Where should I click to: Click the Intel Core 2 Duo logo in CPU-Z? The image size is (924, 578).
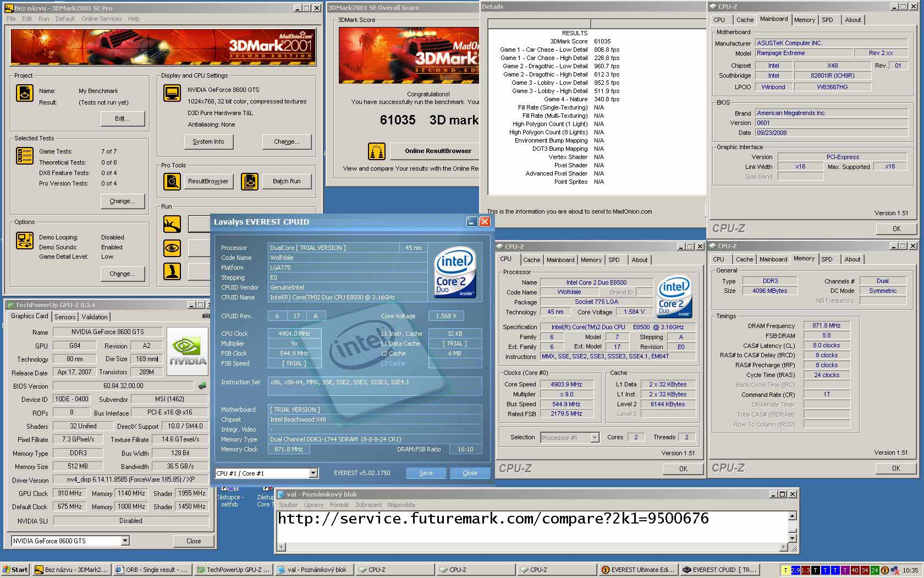674,297
